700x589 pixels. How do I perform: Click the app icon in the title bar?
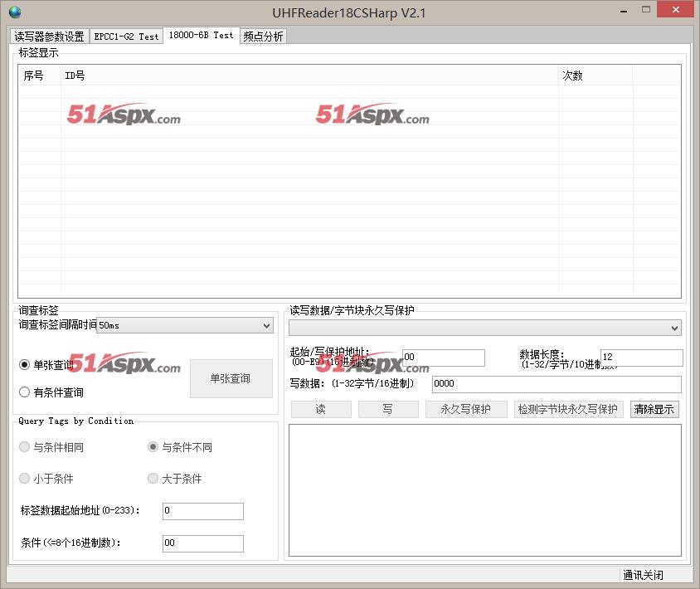14,12
